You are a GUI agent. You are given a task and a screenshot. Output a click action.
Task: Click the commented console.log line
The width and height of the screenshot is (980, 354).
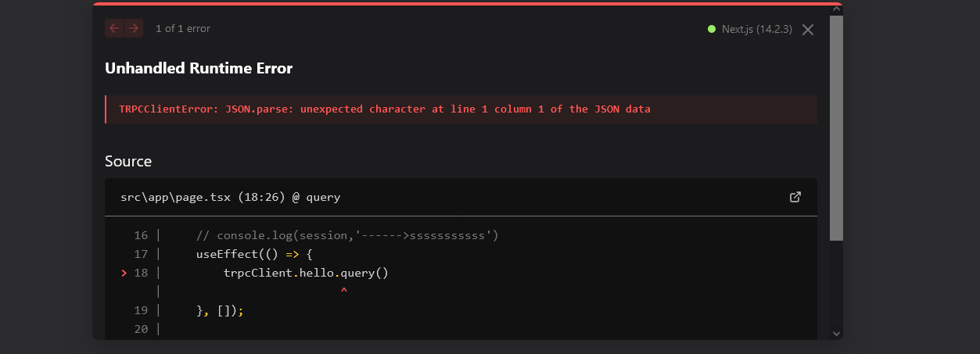[x=347, y=235]
